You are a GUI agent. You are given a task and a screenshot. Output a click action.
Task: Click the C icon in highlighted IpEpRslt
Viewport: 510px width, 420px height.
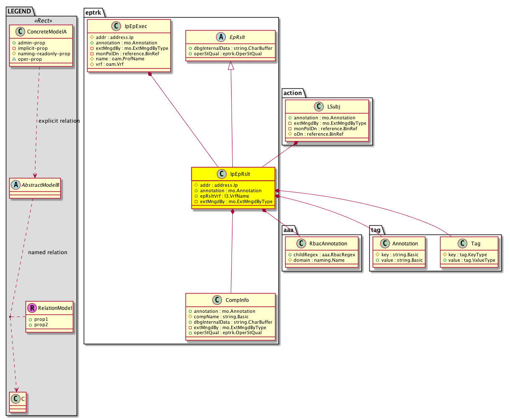tap(221, 174)
